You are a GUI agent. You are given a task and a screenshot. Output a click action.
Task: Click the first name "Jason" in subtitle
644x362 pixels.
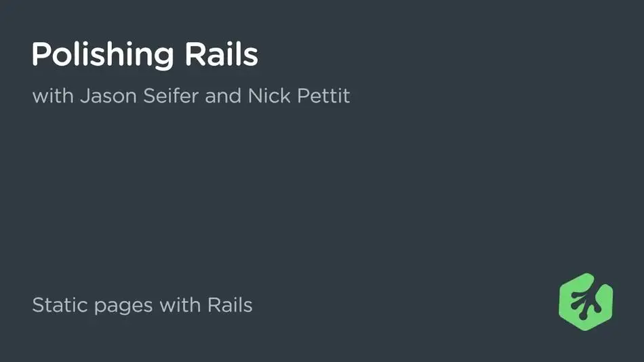108,96
